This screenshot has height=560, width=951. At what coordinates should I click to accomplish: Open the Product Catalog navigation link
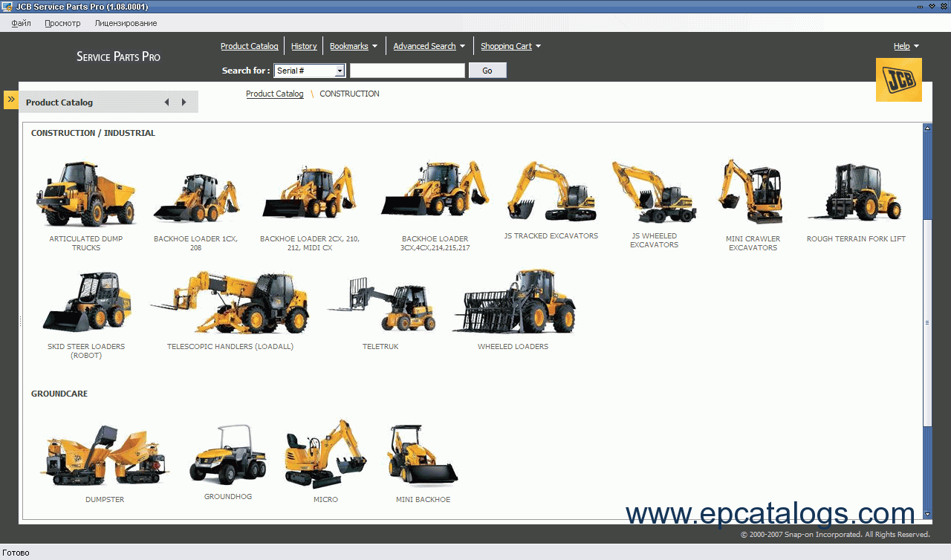250,46
